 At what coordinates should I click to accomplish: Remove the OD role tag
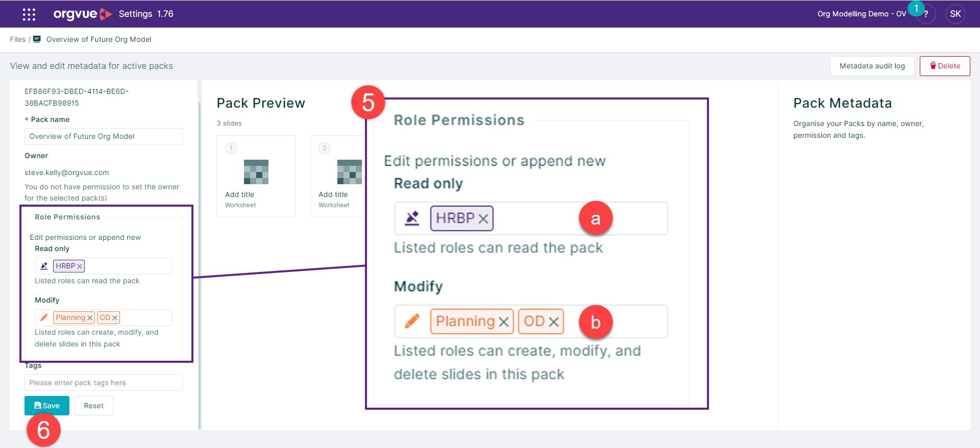click(115, 318)
